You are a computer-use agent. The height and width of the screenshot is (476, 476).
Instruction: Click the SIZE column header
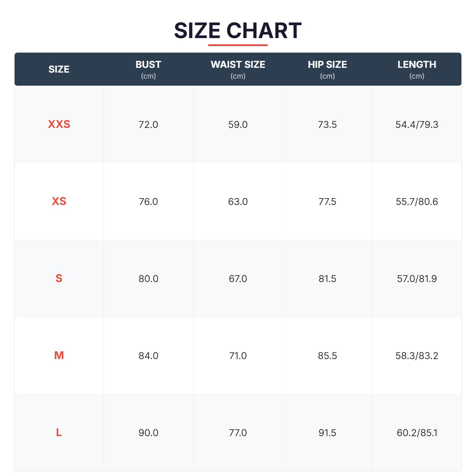point(59,69)
